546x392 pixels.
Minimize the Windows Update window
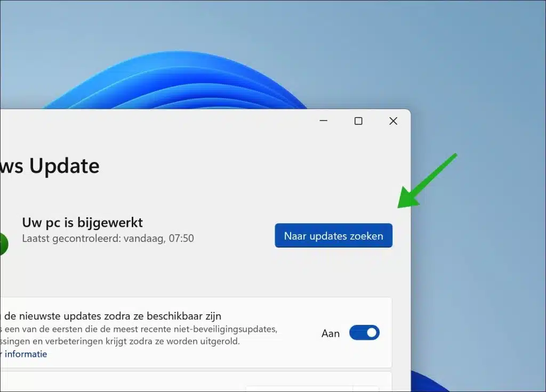324,121
